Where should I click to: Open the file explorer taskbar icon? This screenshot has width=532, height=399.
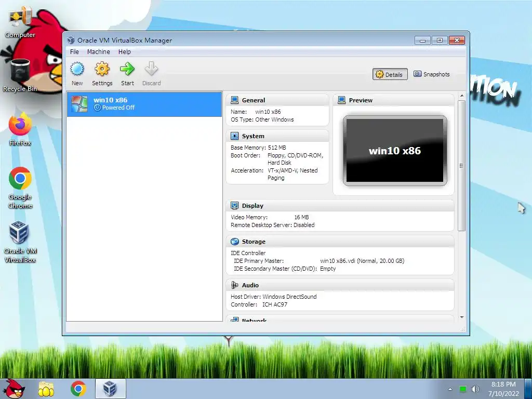tap(46, 389)
